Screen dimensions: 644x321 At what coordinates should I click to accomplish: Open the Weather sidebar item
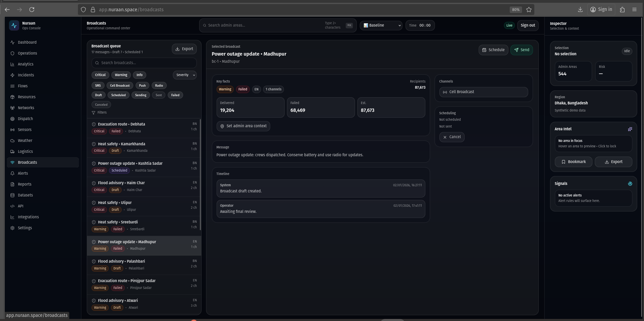point(25,141)
